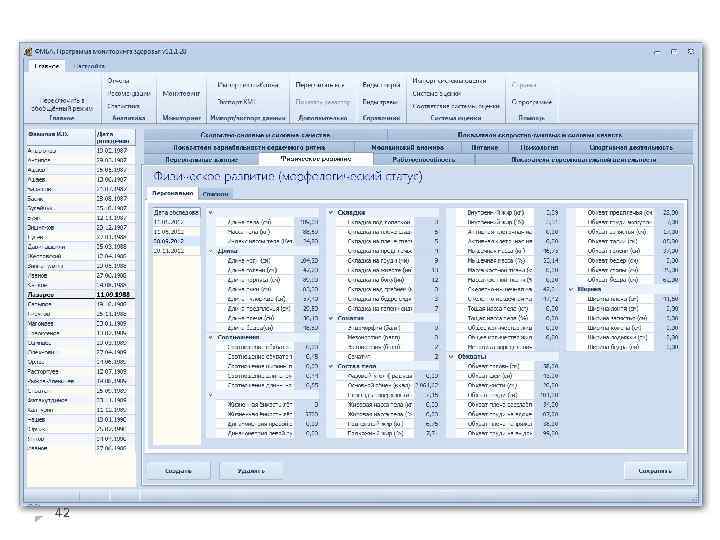Collapse the Состав тела group
Screen dimensions: 720x540
[x=331, y=366]
